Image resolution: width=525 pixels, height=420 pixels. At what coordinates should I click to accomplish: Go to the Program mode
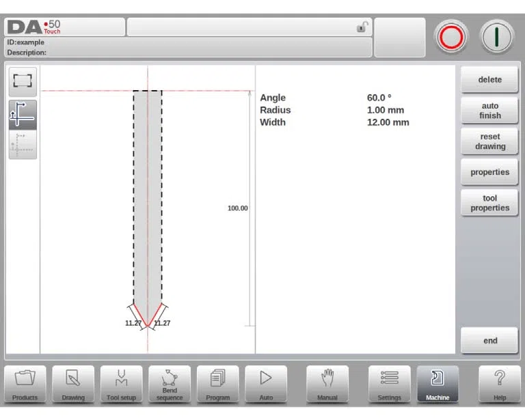[x=217, y=384]
